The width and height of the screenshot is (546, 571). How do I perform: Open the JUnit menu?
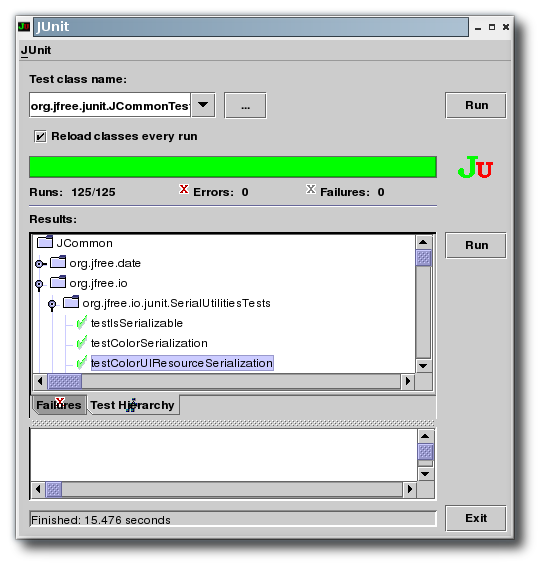tap(36, 50)
